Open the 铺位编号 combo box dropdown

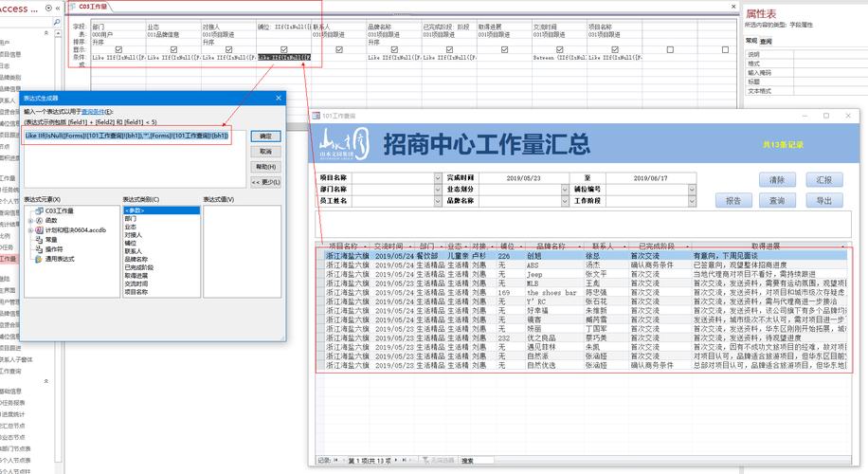pyautogui.click(x=692, y=190)
